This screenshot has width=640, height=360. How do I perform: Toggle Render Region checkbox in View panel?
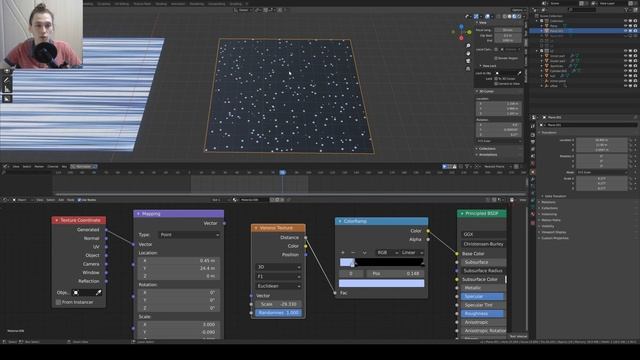pos(496,58)
